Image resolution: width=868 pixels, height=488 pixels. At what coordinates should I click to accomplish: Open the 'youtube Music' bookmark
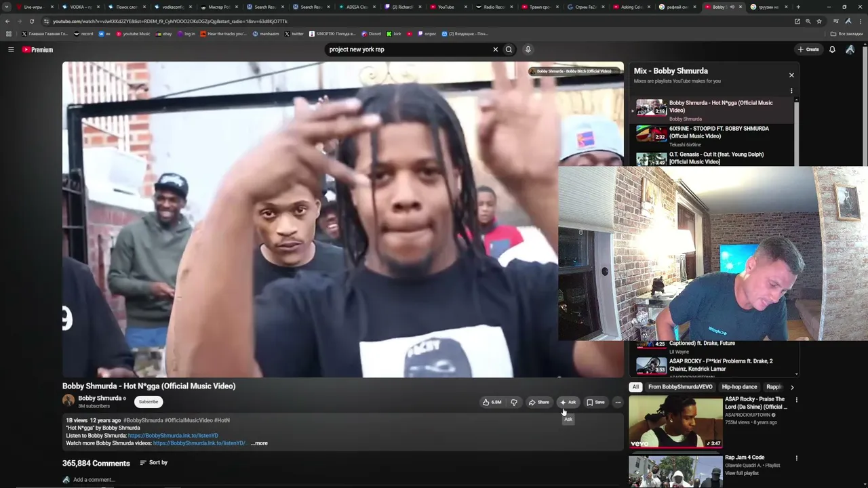tap(133, 34)
